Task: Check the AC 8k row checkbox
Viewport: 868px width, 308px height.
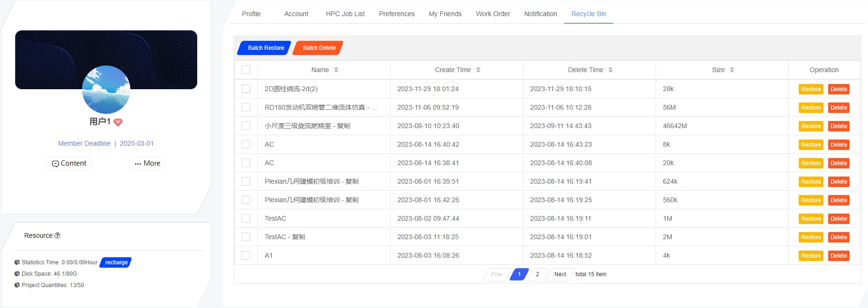Action: 246,144
